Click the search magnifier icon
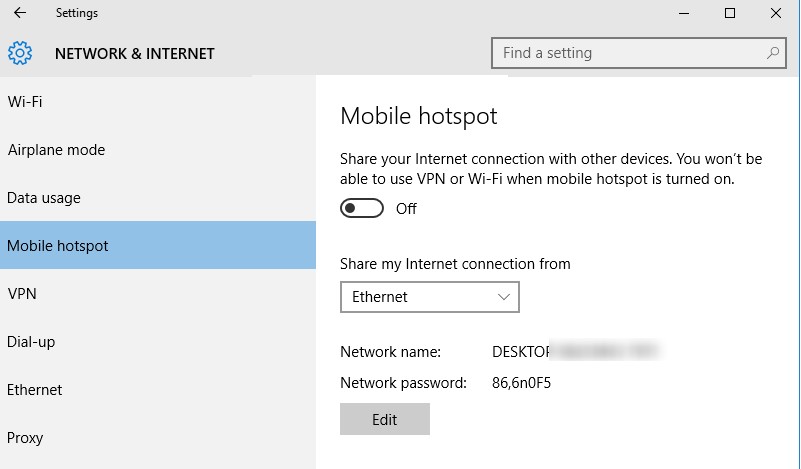 (773, 52)
